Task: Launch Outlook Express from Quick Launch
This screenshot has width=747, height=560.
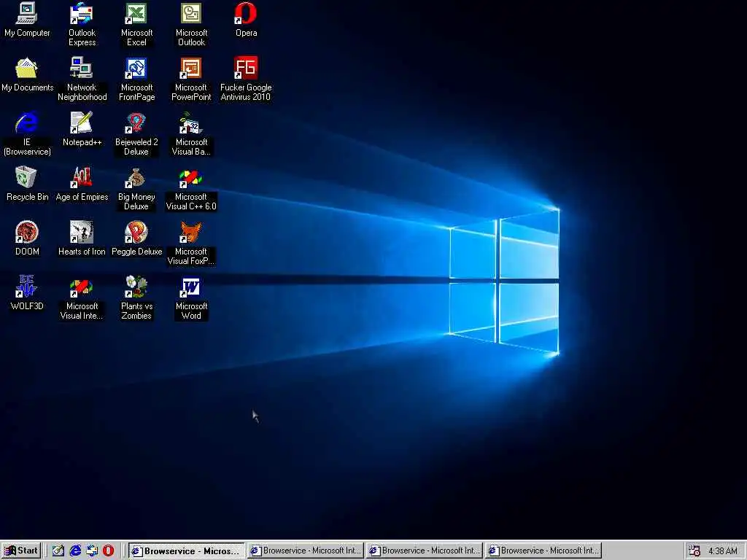Action: (92, 551)
